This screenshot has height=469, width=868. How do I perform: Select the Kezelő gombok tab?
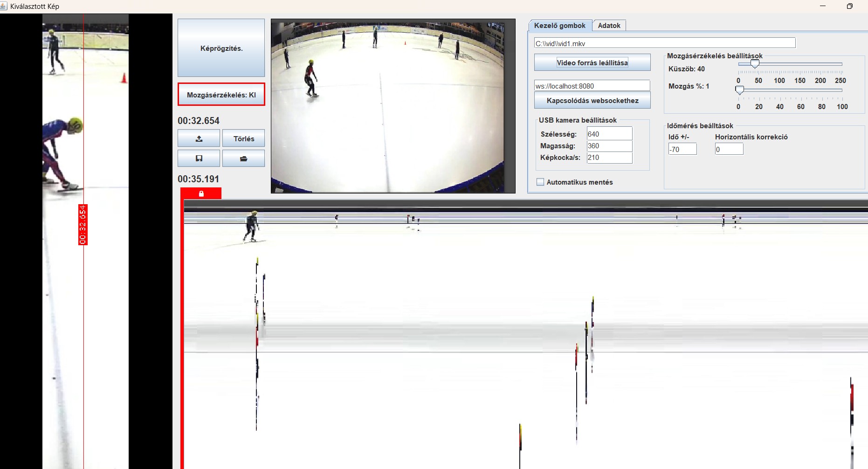pyautogui.click(x=559, y=26)
